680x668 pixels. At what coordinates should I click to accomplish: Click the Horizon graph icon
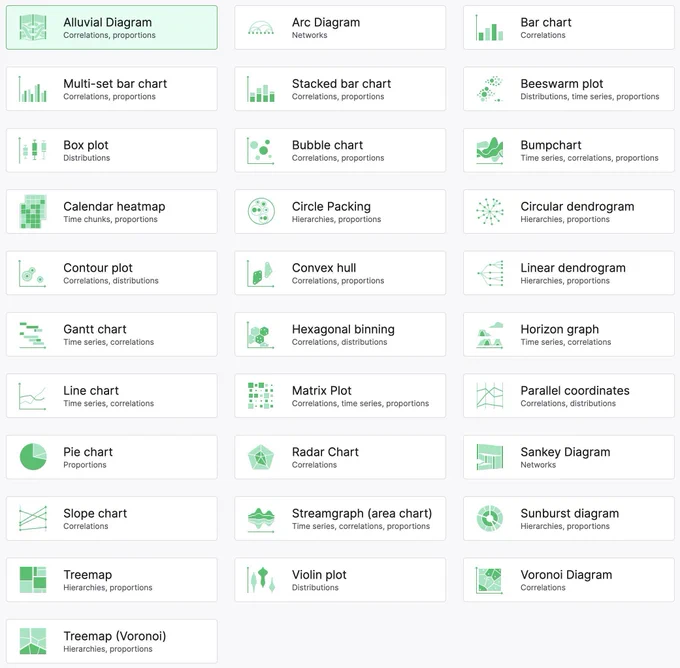490,335
